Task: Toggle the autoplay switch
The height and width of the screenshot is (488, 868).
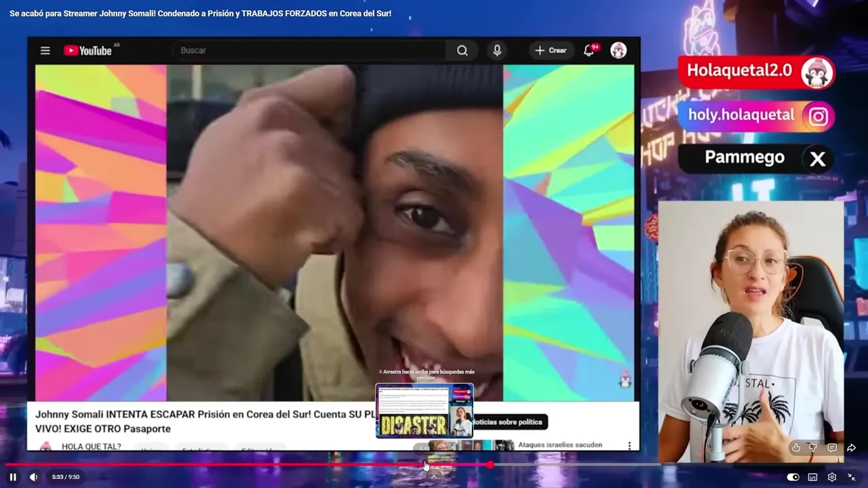Action: coord(793,477)
